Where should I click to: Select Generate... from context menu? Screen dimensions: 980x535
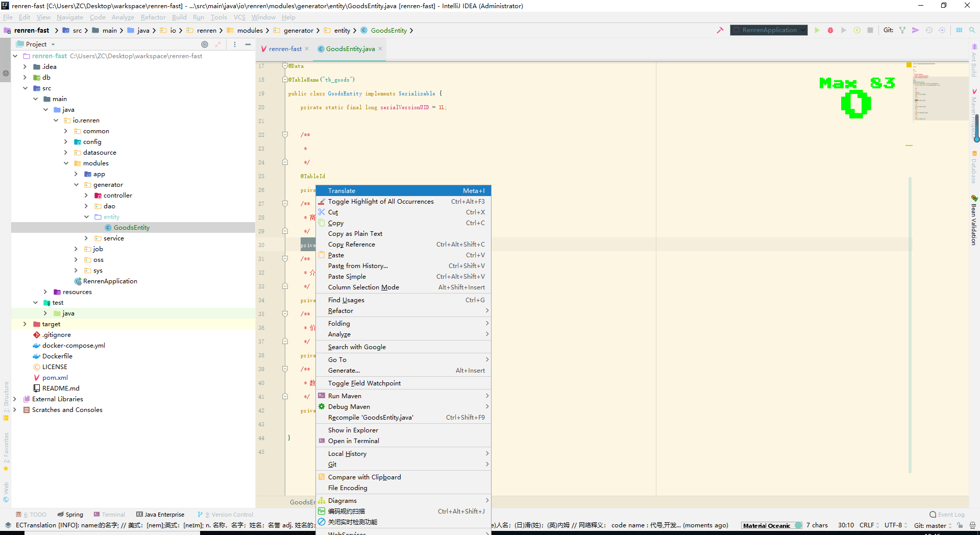pos(403,371)
